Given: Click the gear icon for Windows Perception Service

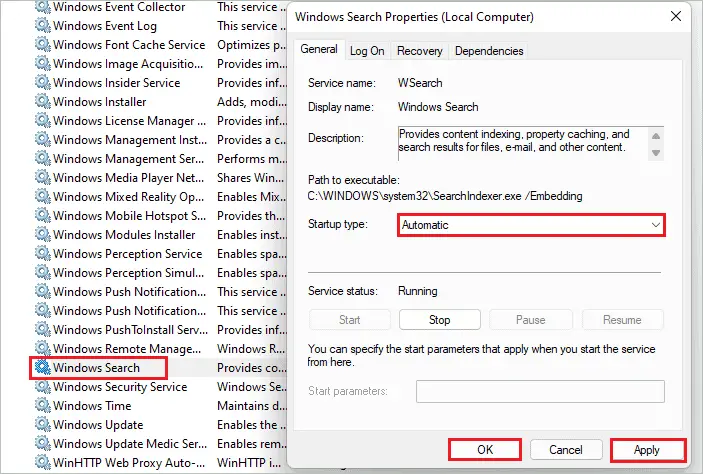Looking at the screenshot, I should [x=43, y=253].
